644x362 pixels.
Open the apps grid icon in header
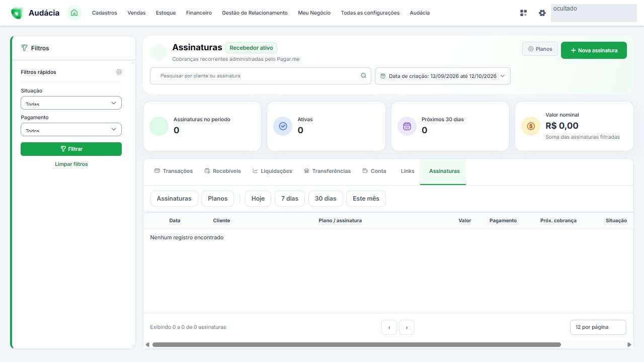click(524, 13)
